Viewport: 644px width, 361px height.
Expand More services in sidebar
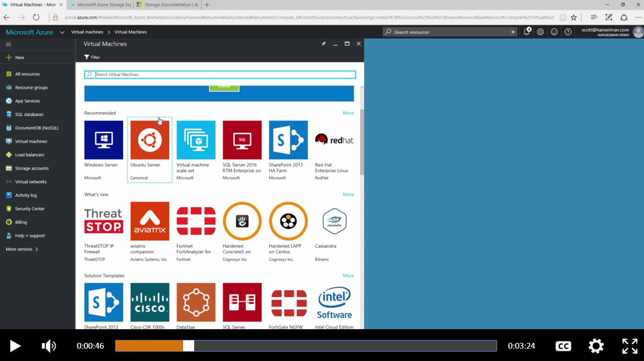(x=22, y=249)
